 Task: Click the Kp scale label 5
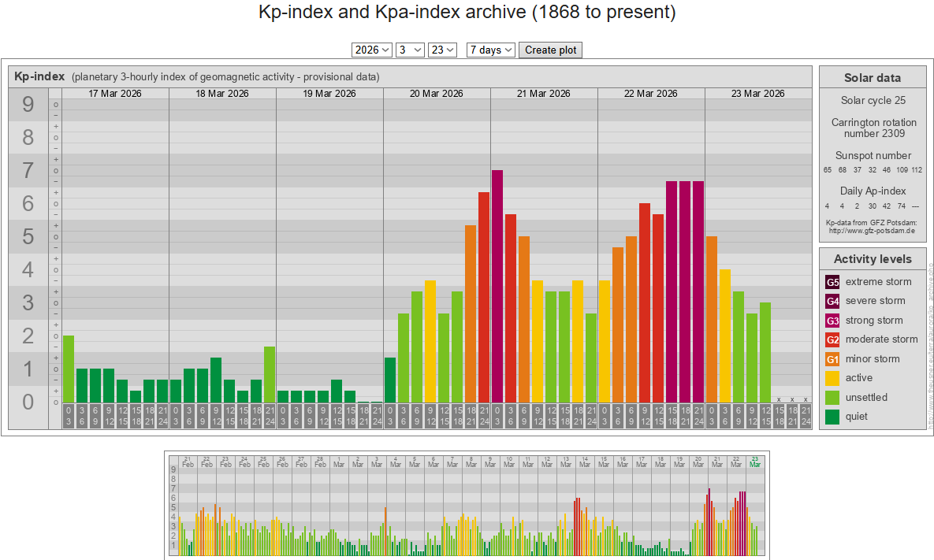(28, 236)
